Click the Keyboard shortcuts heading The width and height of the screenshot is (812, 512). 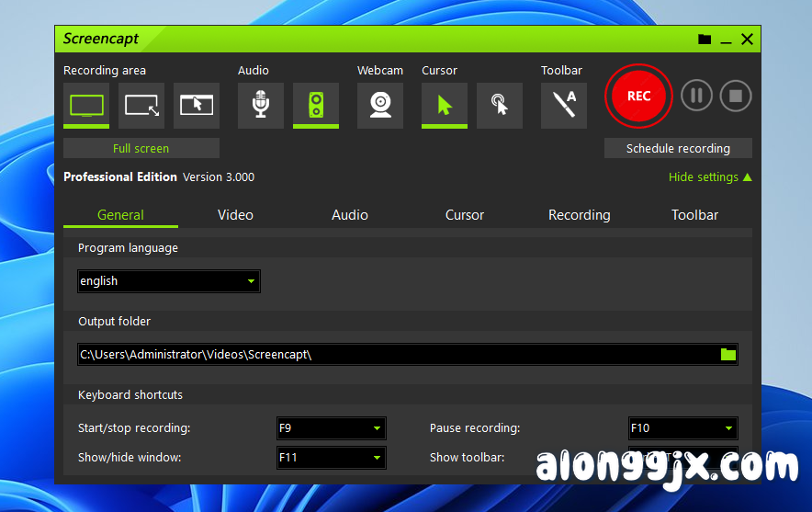point(130,395)
